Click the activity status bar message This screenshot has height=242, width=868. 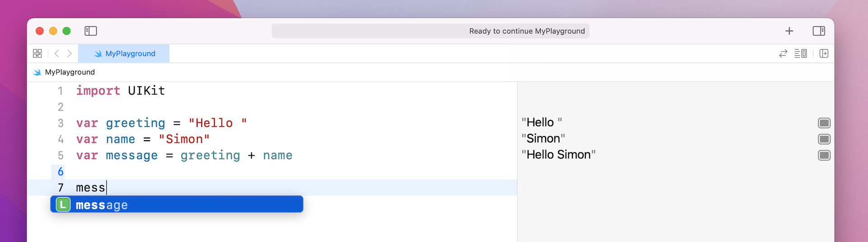pos(527,31)
